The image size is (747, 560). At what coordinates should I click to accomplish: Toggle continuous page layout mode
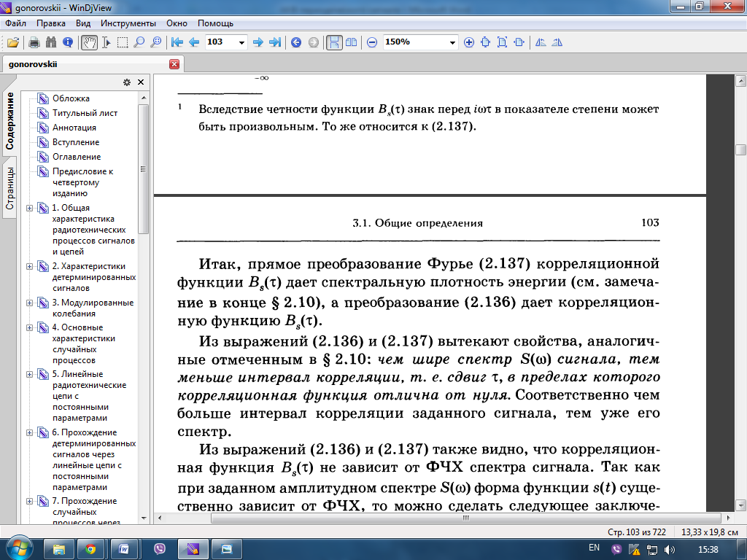coord(334,42)
